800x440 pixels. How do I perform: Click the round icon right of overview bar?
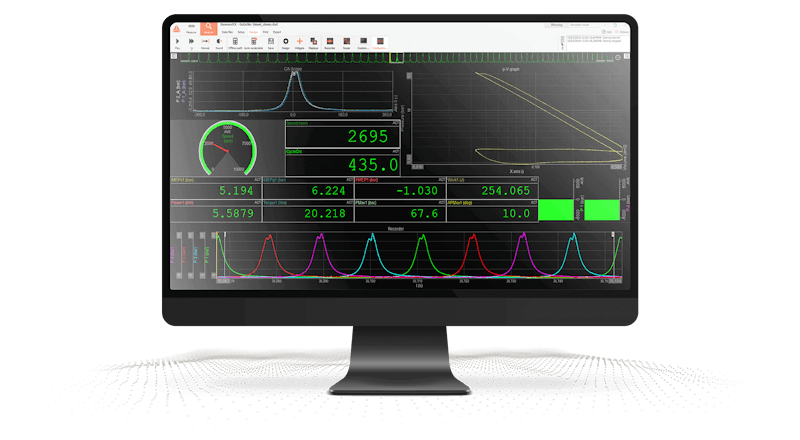pos(618,57)
